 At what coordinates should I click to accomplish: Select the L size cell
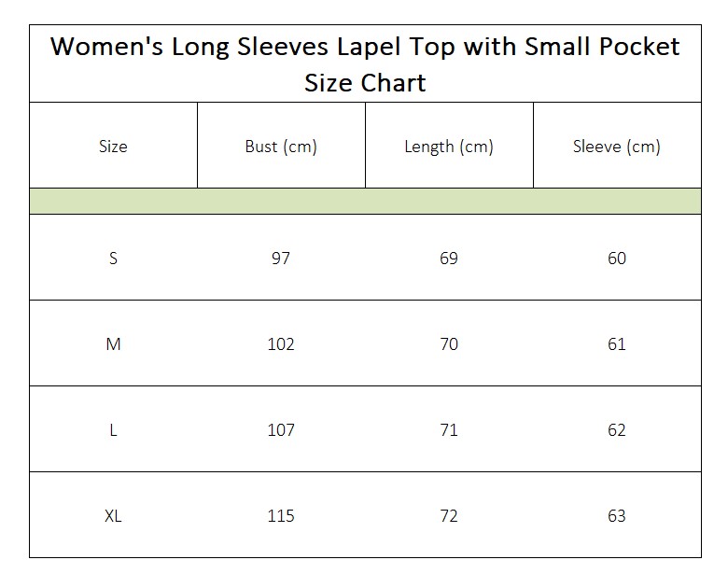113,430
